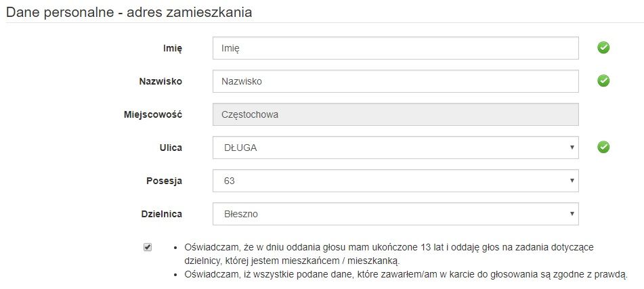Click the arrow on the Ulica select
Viewport: 644px width, 289px height.
coord(572,148)
